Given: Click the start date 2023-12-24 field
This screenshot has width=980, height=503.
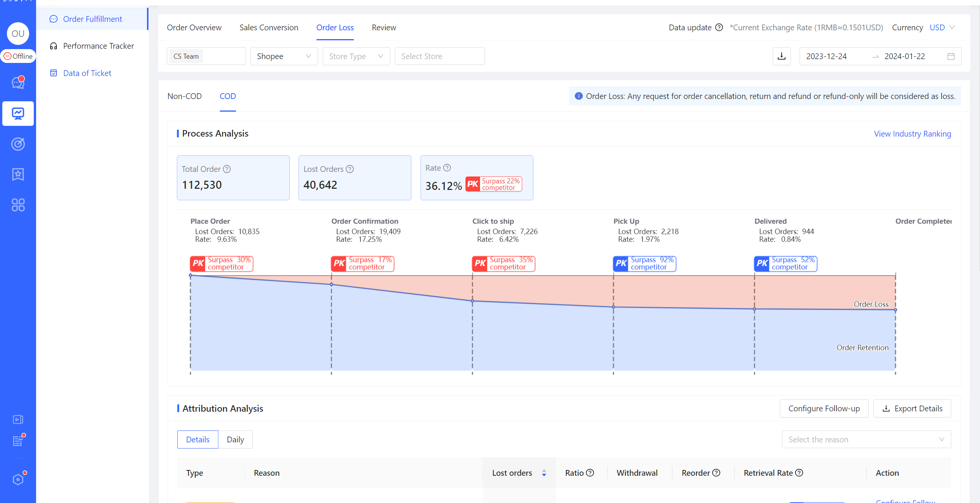Looking at the screenshot, I should pyautogui.click(x=826, y=56).
